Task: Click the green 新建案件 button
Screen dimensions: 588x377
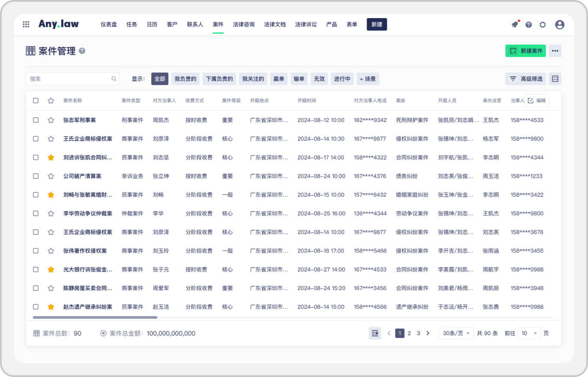Action: coord(525,51)
